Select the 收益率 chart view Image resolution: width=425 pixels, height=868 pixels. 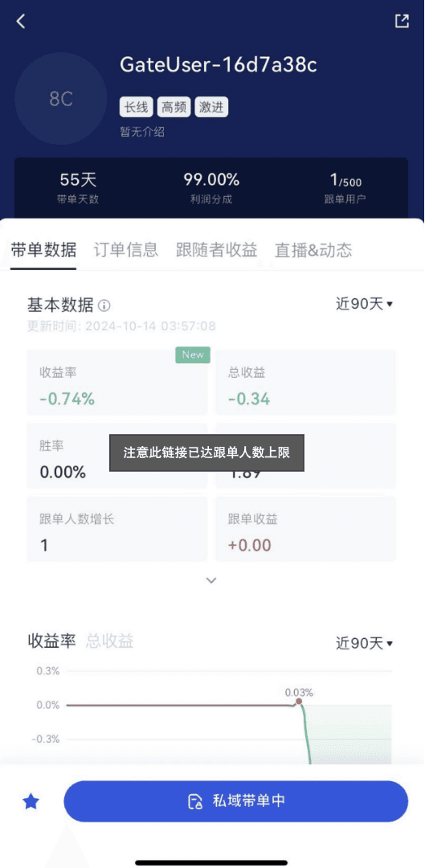51,641
